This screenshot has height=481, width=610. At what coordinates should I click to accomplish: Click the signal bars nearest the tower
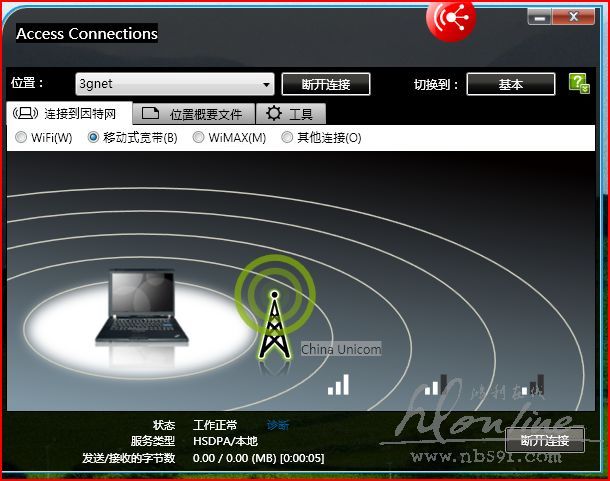point(339,384)
